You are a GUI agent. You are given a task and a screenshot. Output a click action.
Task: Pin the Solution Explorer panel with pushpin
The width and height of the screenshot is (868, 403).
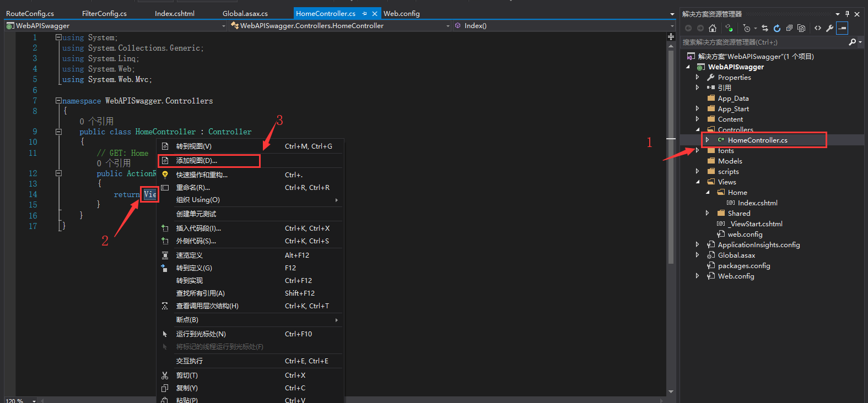pos(847,14)
